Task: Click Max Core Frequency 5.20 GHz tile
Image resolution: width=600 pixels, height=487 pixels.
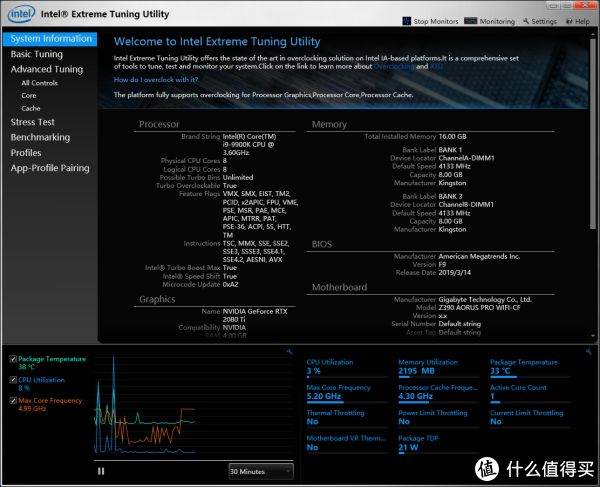Action: point(347,393)
